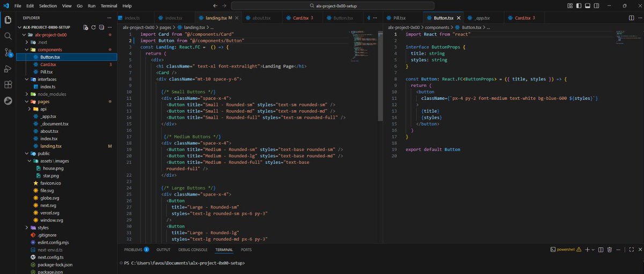644x274 pixels.
Task: Close the landing.tsx editor tab
Action: coord(238,18)
